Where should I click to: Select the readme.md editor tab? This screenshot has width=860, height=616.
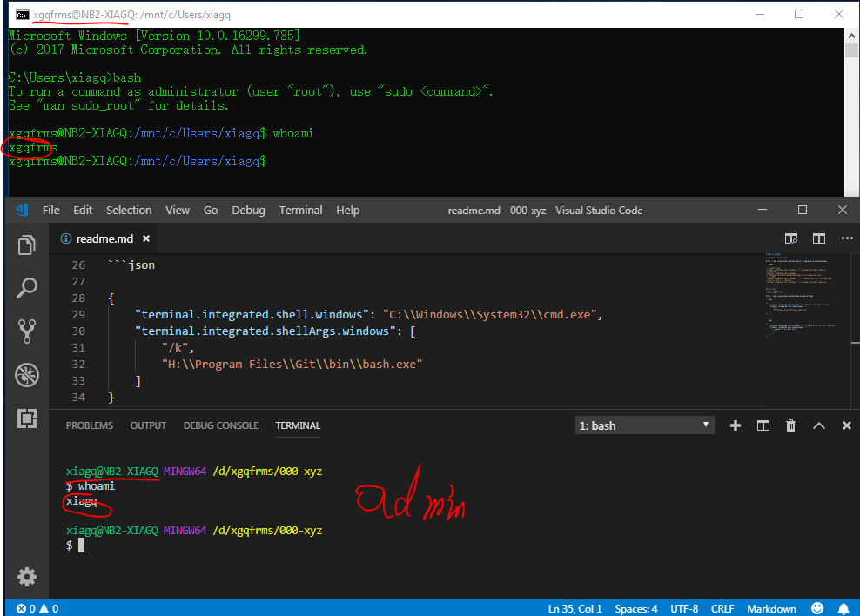(104, 238)
